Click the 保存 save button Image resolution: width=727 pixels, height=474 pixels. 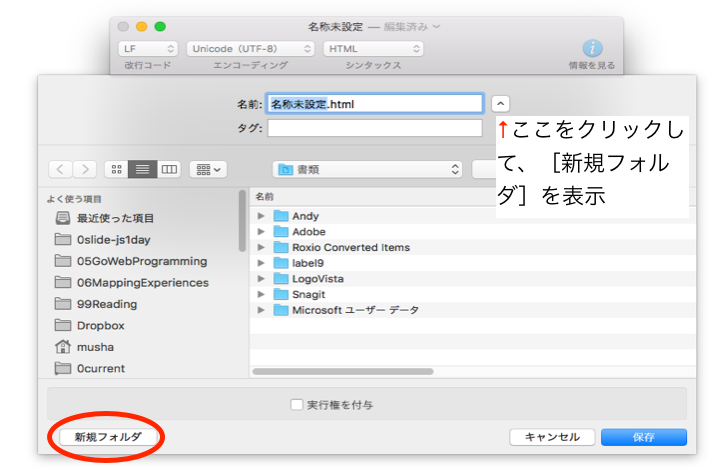click(x=643, y=437)
